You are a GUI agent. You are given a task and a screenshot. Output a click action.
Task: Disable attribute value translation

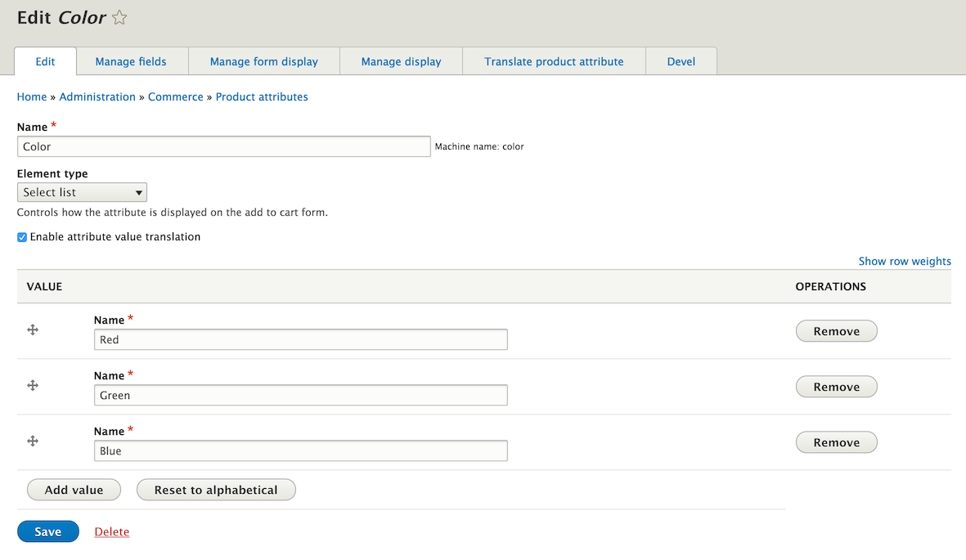pos(21,237)
